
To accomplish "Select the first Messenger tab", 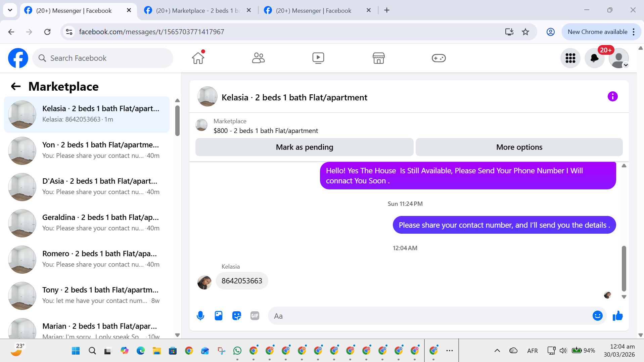I will (x=74, y=10).
